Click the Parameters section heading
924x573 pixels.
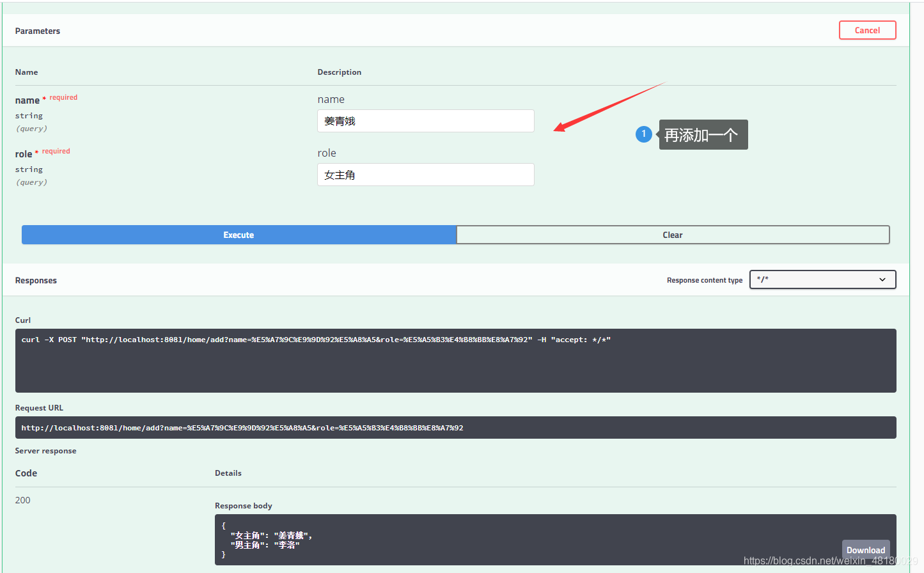tap(38, 31)
